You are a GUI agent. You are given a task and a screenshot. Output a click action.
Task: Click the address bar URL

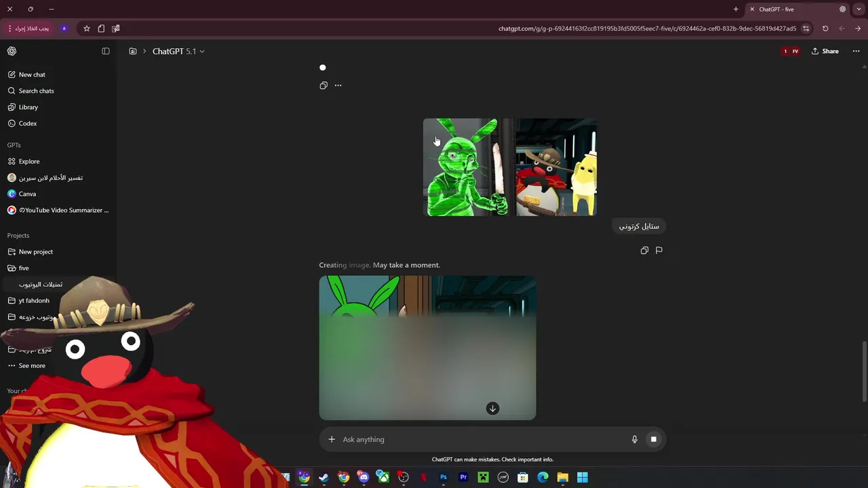pyautogui.click(x=647, y=28)
